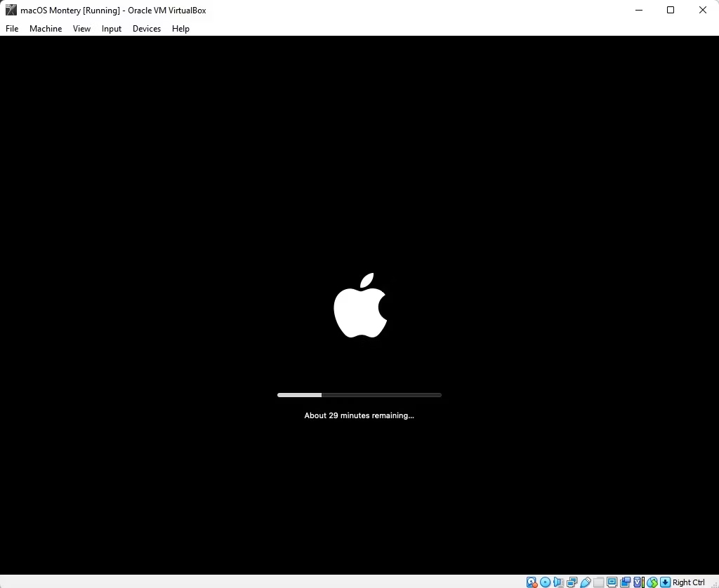Click the CPU virtualization status icon
719x588 pixels.
638,582
